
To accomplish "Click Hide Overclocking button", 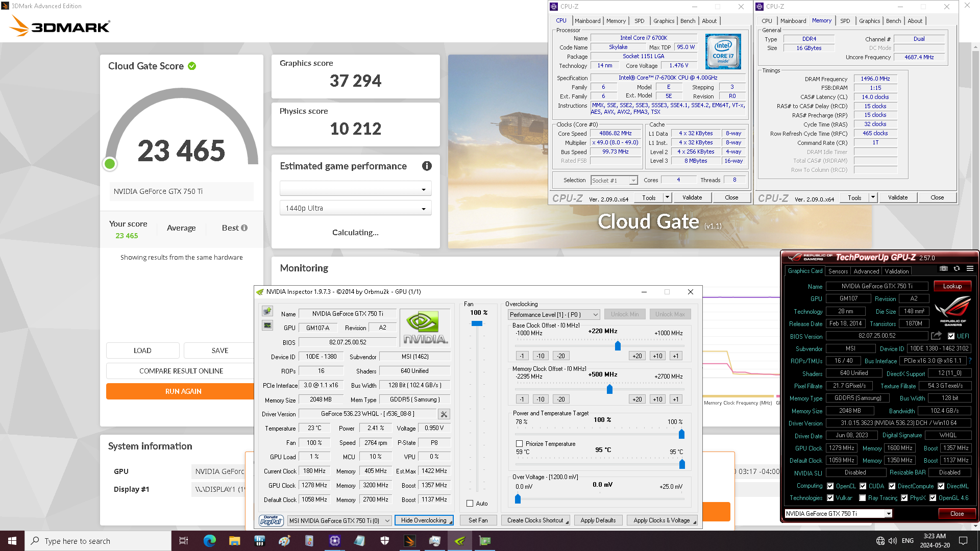I will point(424,520).
